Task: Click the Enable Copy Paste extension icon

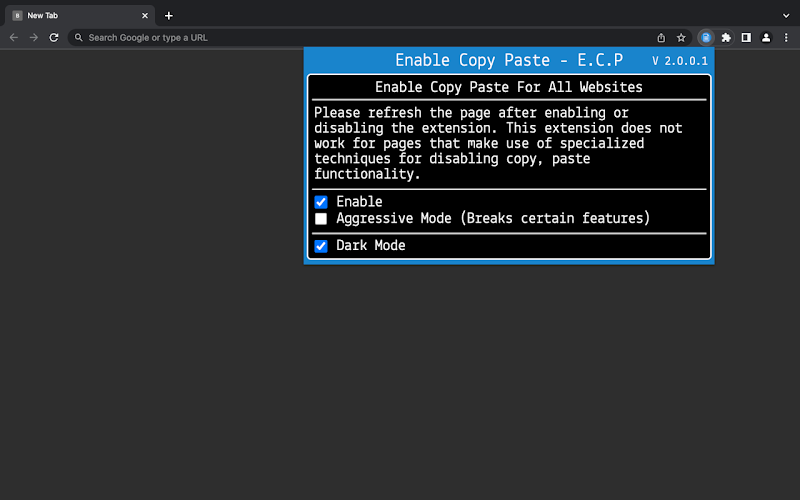Action: tap(706, 38)
